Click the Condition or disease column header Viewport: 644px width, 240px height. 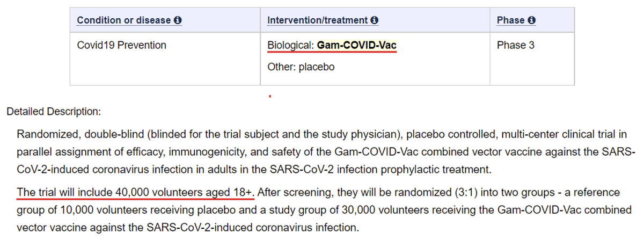[x=125, y=20]
